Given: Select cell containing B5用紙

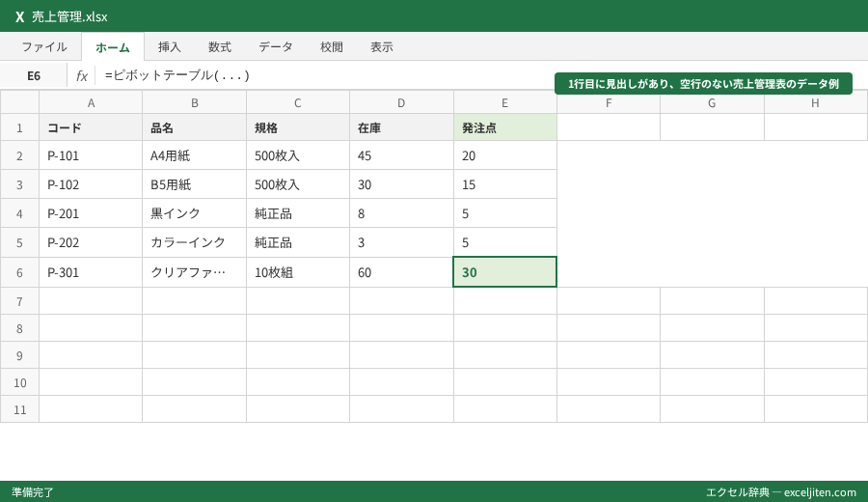Looking at the screenshot, I should (x=194, y=184).
